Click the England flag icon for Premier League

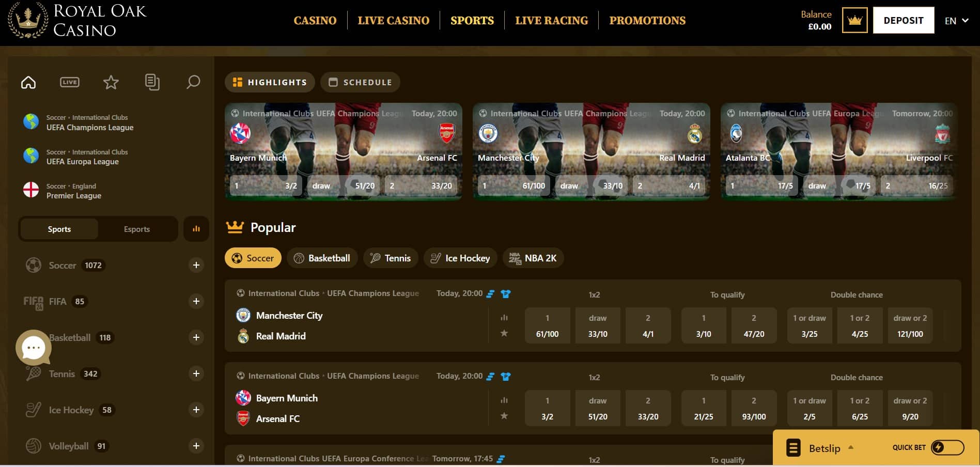pyautogui.click(x=31, y=190)
